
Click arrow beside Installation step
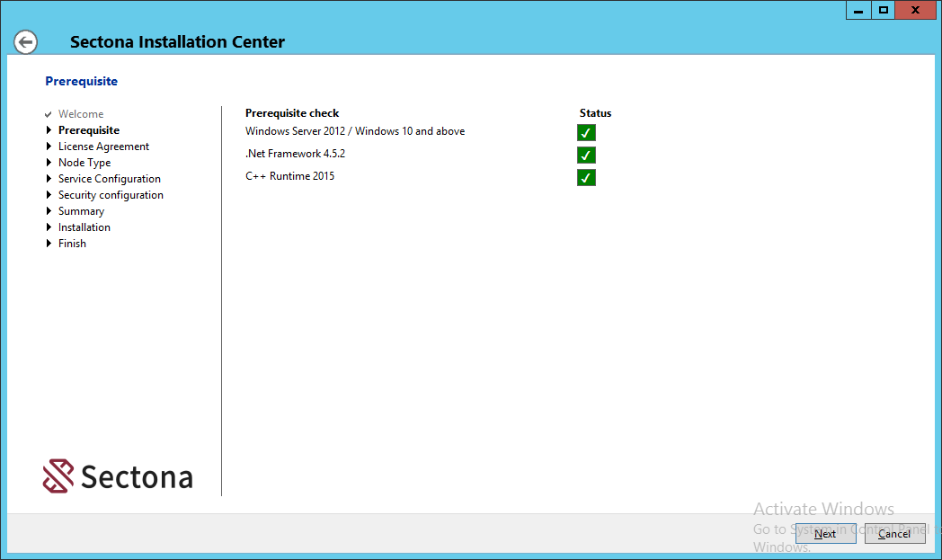coord(49,227)
